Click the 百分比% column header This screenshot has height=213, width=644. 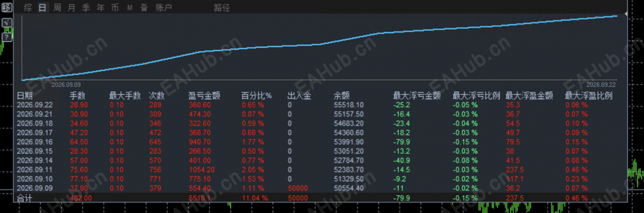pyautogui.click(x=257, y=96)
